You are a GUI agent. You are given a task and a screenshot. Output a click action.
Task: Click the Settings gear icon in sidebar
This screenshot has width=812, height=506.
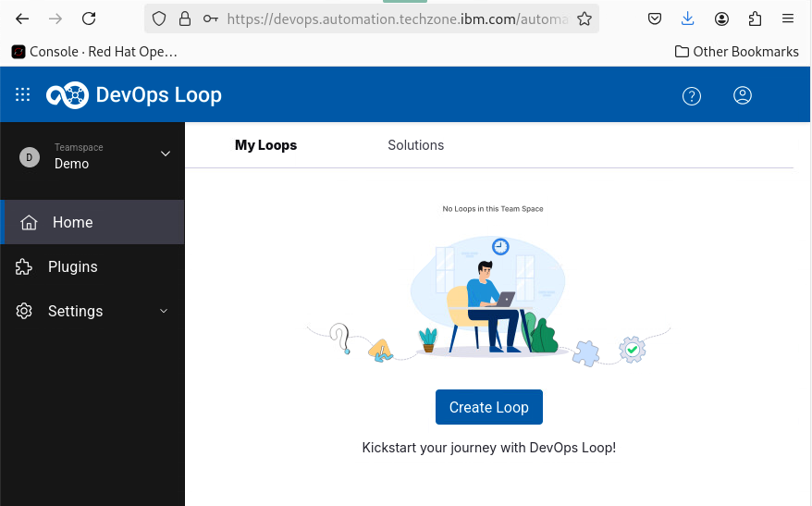pyautogui.click(x=24, y=311)
